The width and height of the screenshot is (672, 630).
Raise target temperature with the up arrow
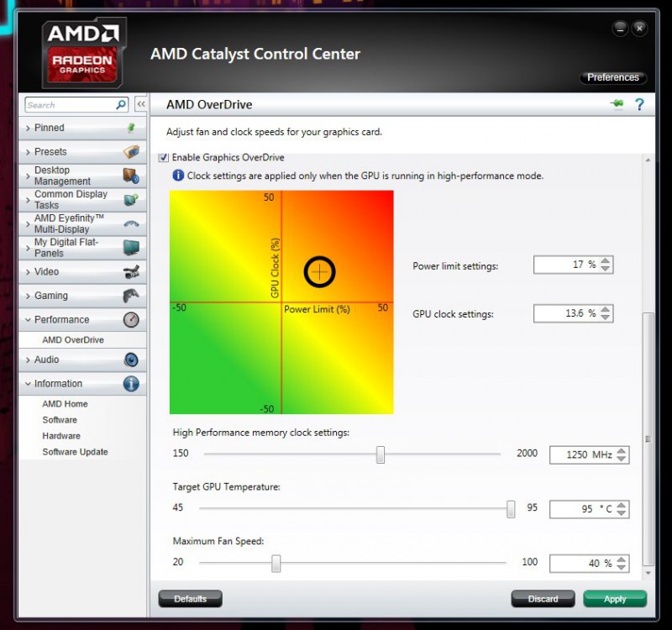pos(622,506)
